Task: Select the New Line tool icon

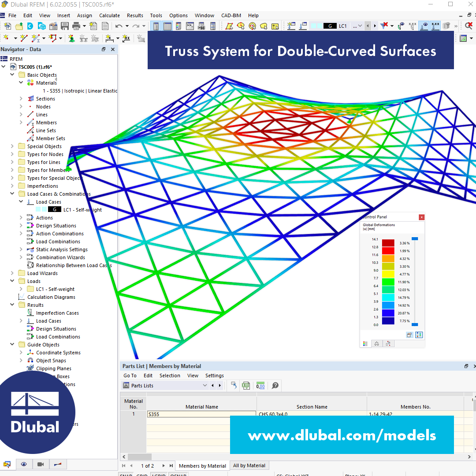Action: pyautogui.click(x=23, y=38)
